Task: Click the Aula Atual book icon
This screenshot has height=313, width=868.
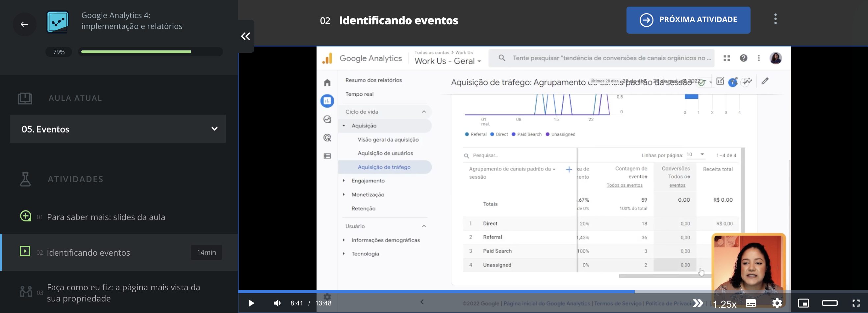Action: [x=25, y=98]
